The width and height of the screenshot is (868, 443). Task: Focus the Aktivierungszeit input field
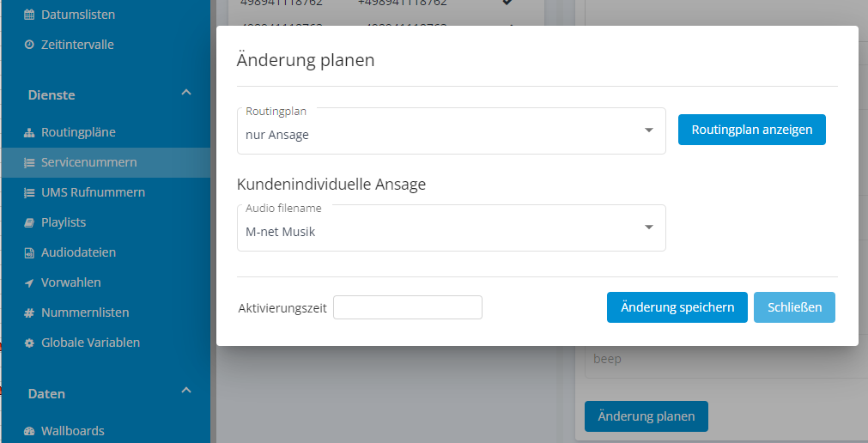click(408, 307)
